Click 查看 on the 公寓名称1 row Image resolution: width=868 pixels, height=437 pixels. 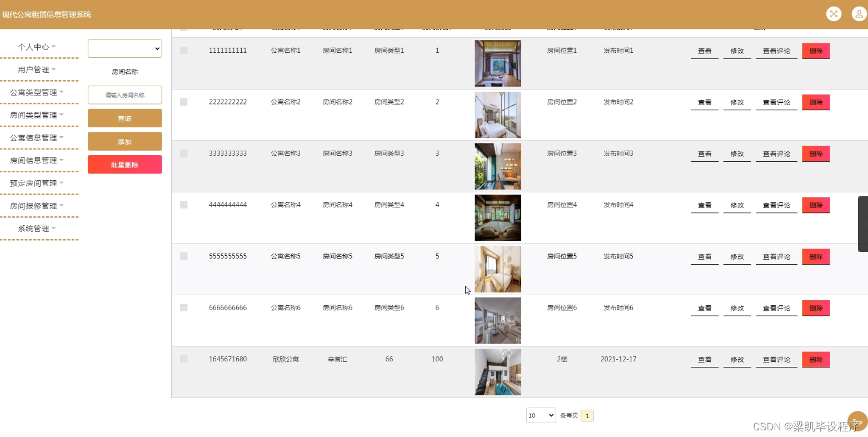tap(704, 50)
